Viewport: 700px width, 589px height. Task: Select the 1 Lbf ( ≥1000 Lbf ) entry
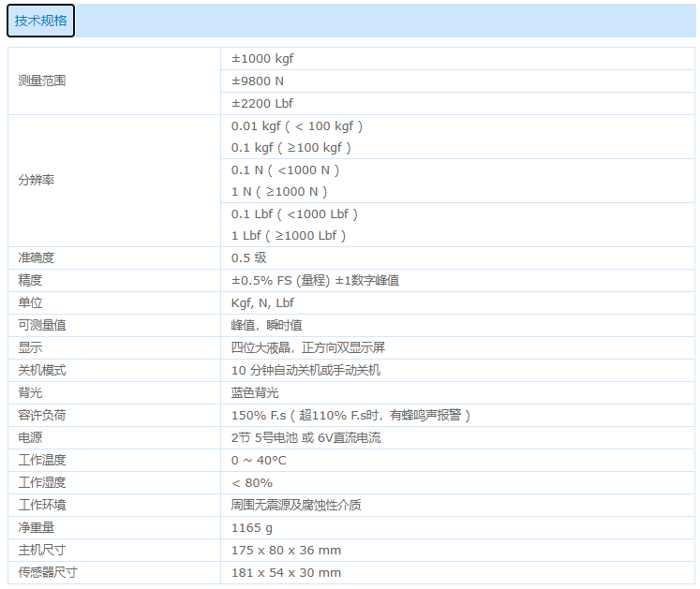tap(289, 236)
